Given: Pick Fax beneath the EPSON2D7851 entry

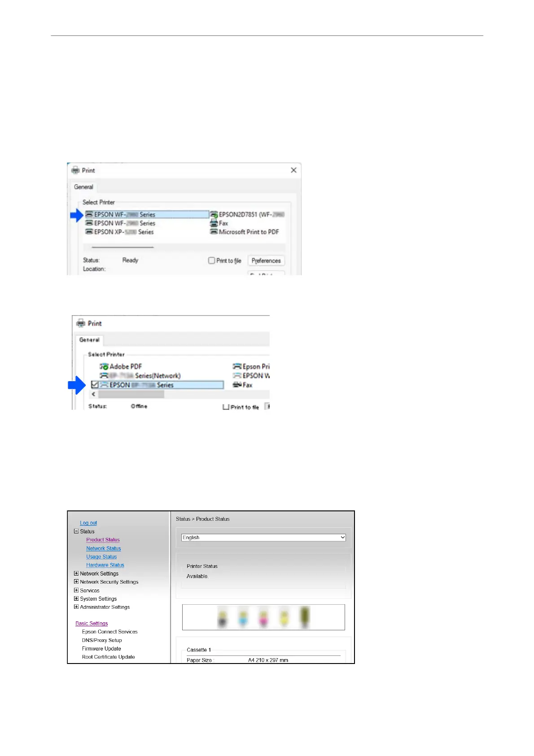Looking at the screenshot, I should 219,223.
